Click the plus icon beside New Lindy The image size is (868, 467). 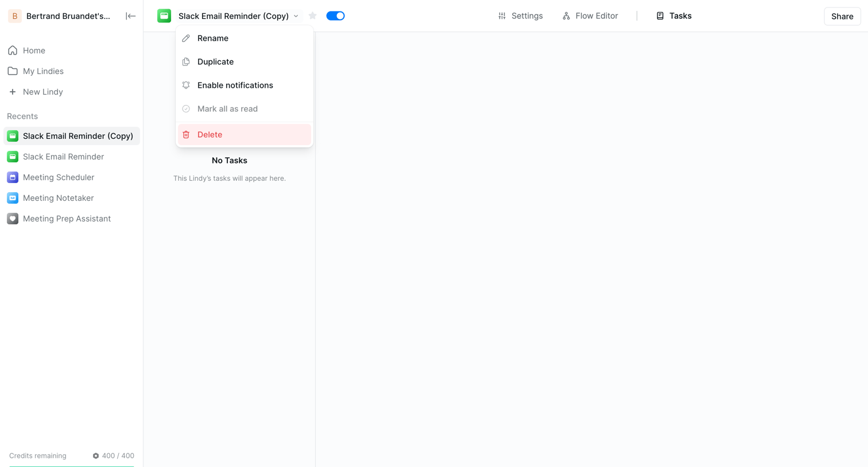coord(13,92)
